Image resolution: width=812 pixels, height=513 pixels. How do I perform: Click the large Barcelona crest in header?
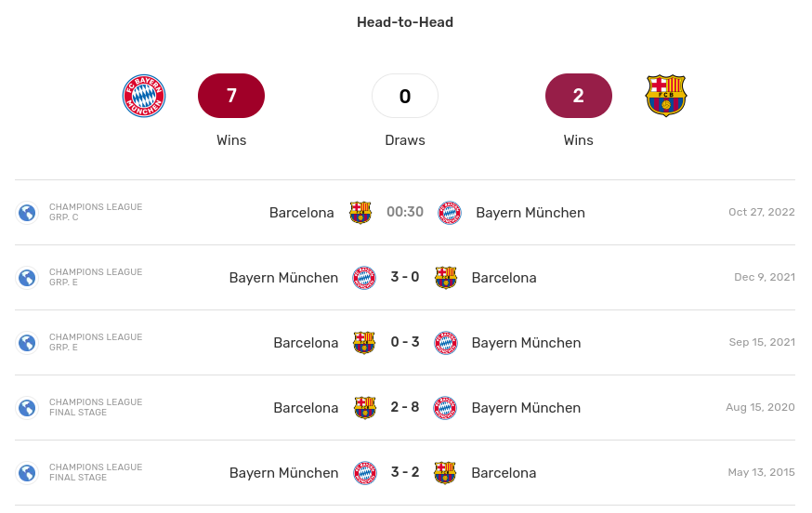(x=666, y=96)
